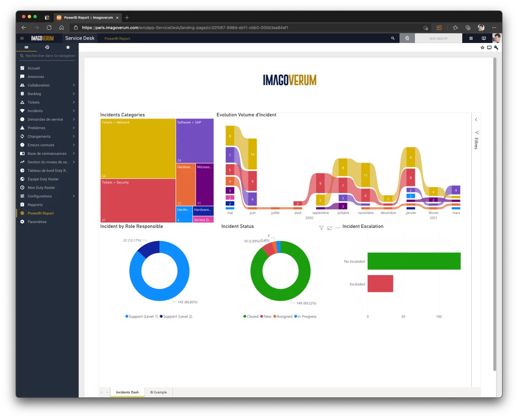Click the page vertical scrollbar

pyautogui.click(x=495, y=214)
